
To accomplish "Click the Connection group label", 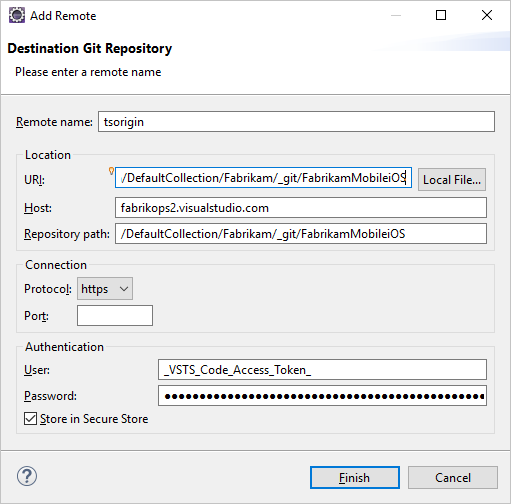I will pos(56,265).
